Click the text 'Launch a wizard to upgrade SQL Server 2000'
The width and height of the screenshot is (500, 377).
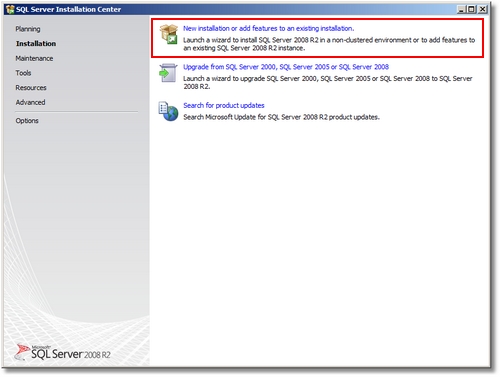250,79
